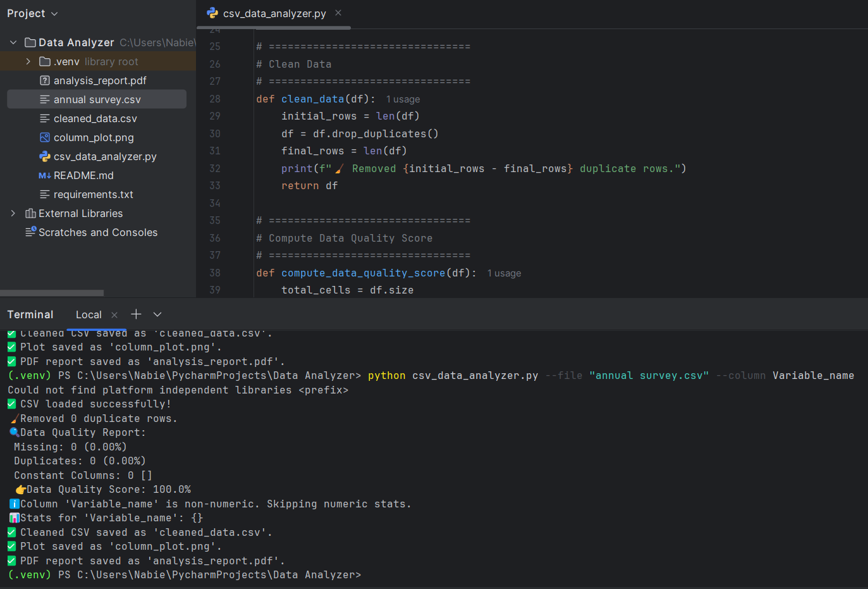Viewport: 868px width, 589px height.
Task: Click the Terminal panel title
Action: click(30, 314)
